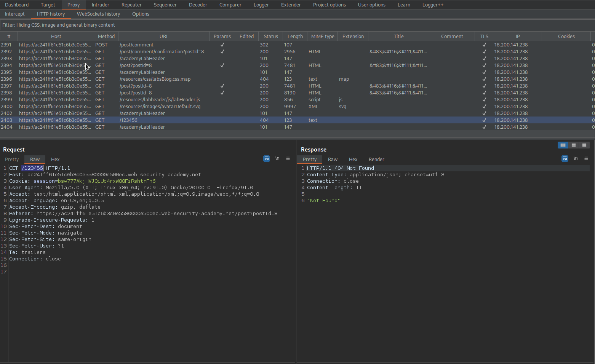Toggle non-printable characters in Request panel
595x364 pixels.
(277, 158)
